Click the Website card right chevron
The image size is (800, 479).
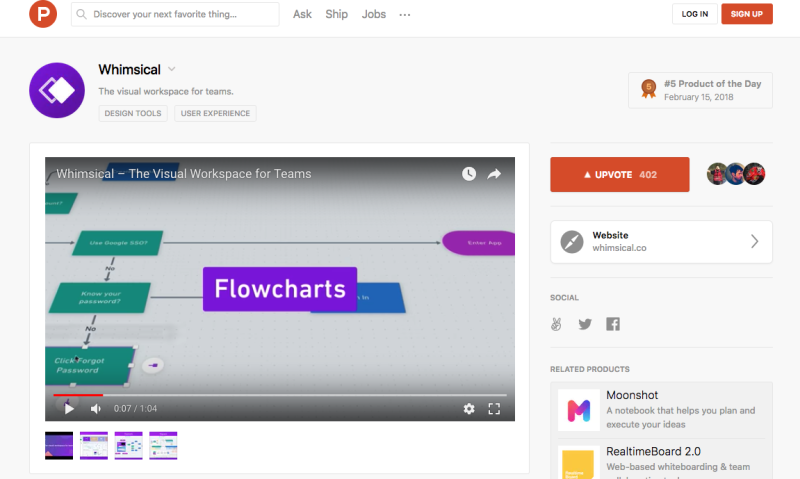(x=755, y=241)
